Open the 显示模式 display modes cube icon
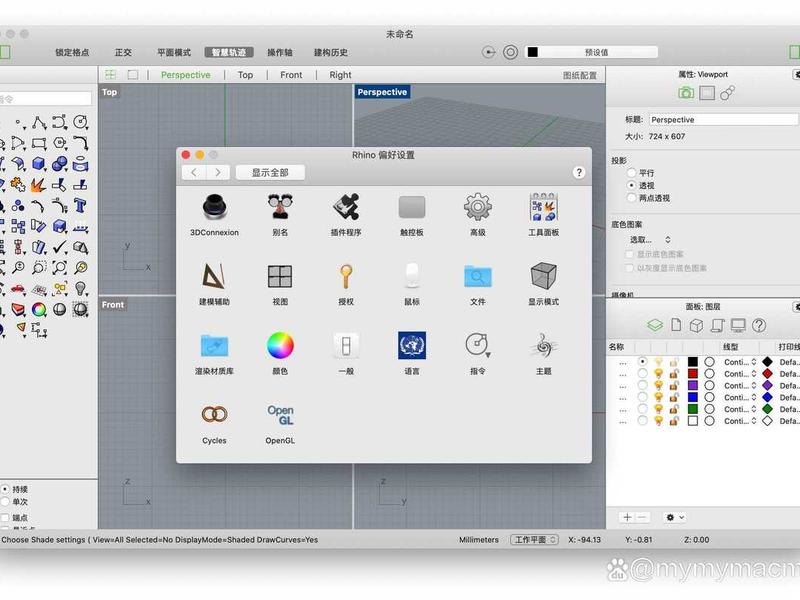 [x=543, y=277]
